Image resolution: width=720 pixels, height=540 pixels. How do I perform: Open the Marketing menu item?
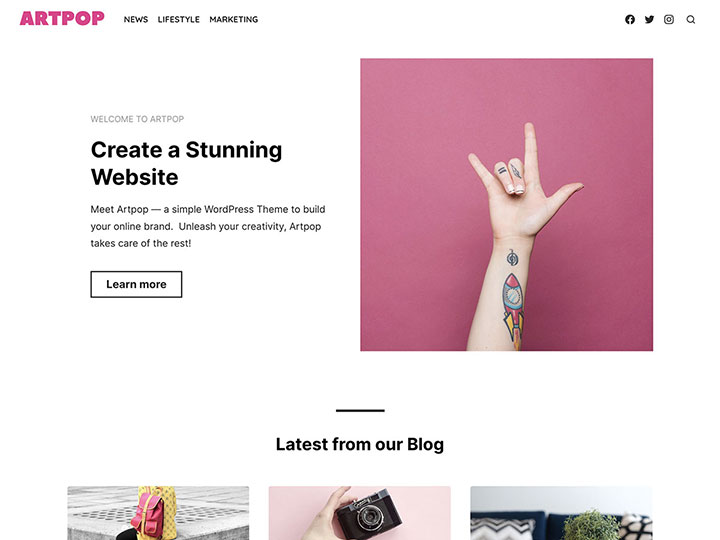(x=234, y=19)
